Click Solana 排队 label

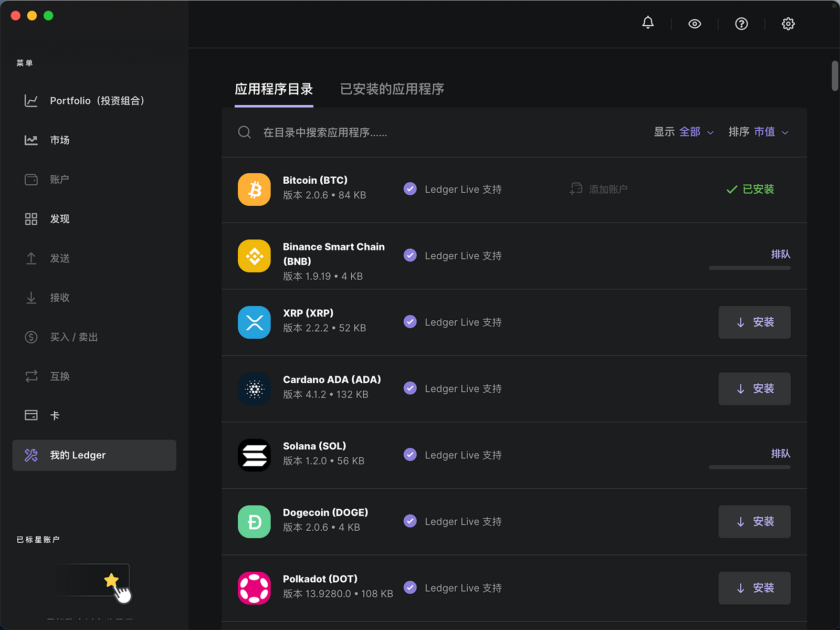(781, 454)
